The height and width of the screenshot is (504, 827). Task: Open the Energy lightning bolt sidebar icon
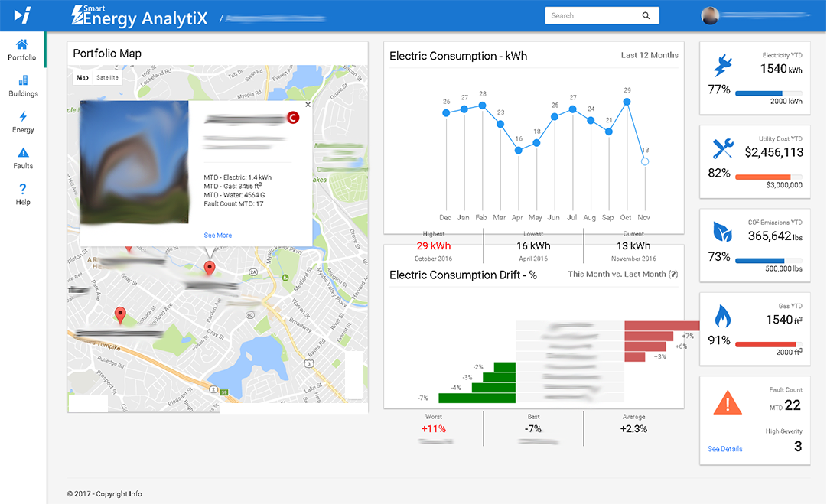pyautogui.click(x=23, y=116)
